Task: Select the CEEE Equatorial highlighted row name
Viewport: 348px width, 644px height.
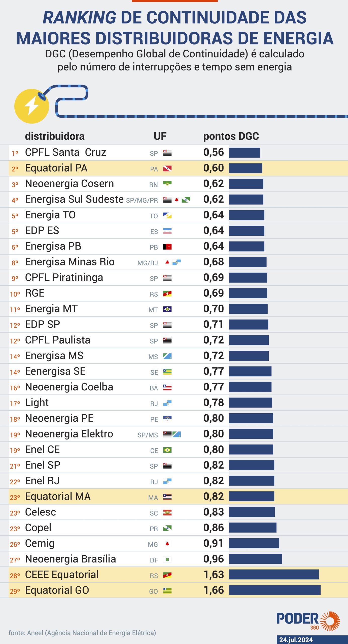Action: click(62, 575)
